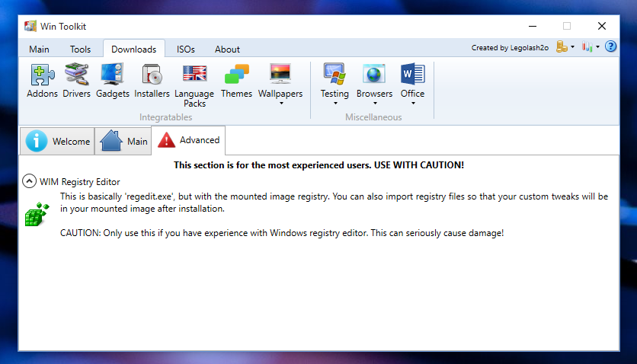637x364 pixels.
Task: Open the ISOs ribbon tab
Action: point(185,49)
